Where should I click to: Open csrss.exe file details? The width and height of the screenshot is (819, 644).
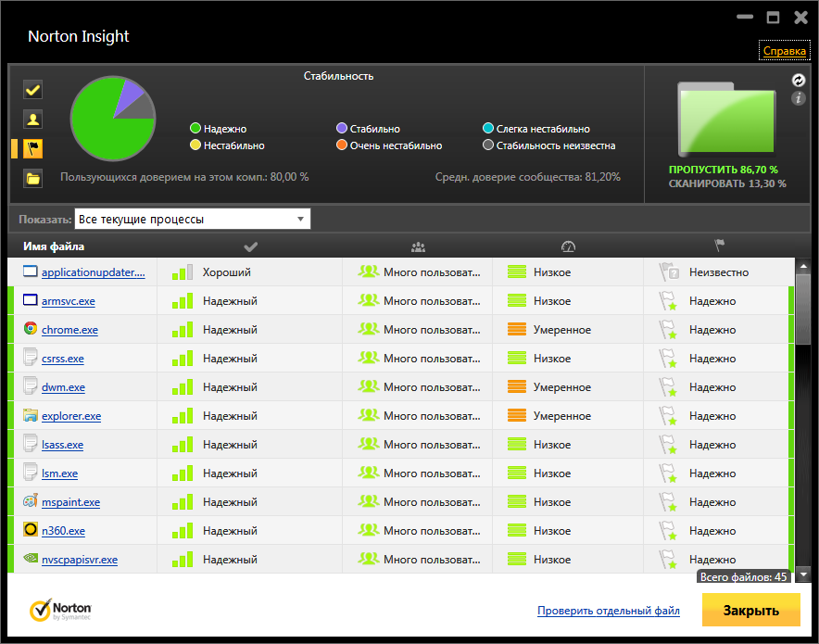pyautogui.click(x=63, y=359)
